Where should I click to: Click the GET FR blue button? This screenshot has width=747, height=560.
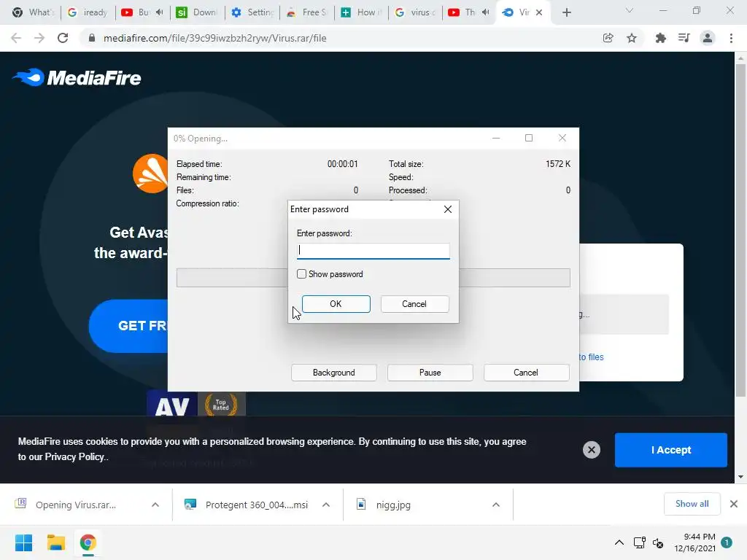tap(128, 326)
